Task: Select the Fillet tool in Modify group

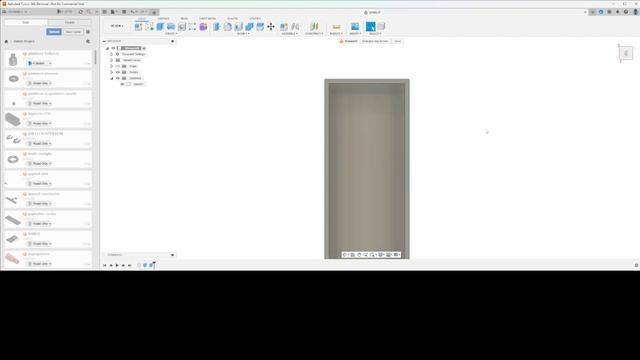Action: (228, 27)
